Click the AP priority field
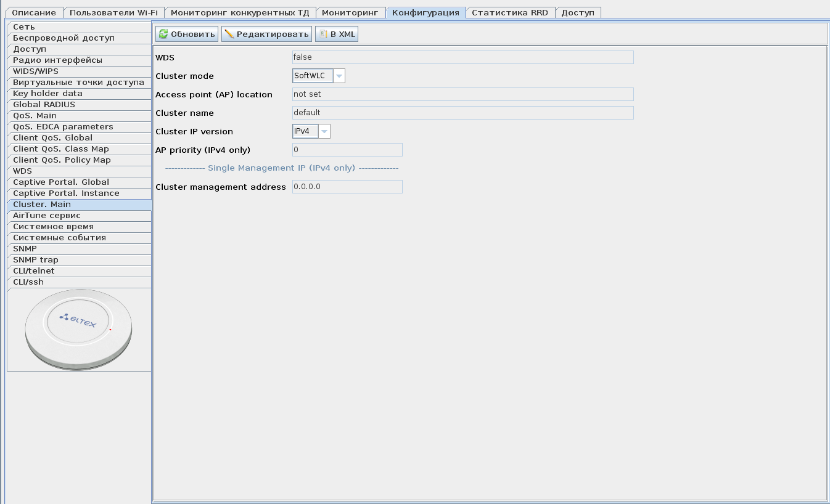 point(347,150)
